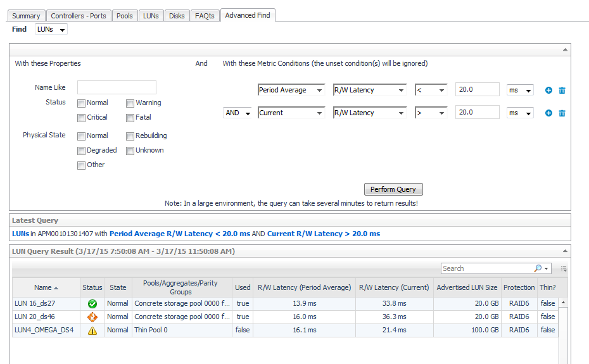Select the LUN 20_ds46 row name
Image resolution: width=589 pixels, height=364 pixels.
click(x=35, y=317)
